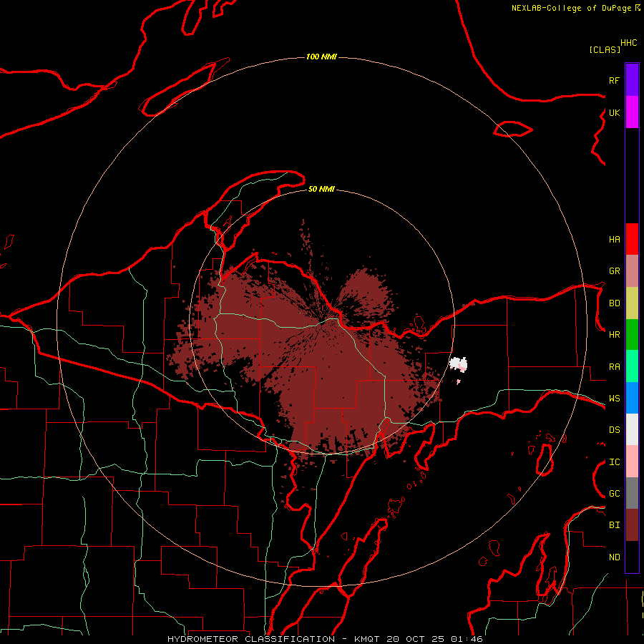
Task: Select the BD yellow legend block
Action: 632,303
